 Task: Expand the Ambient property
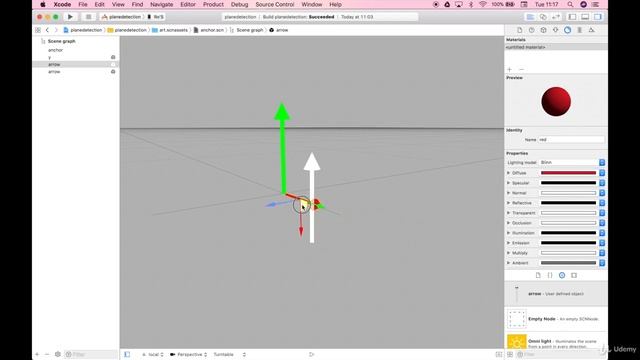click(x=509, y=263)
